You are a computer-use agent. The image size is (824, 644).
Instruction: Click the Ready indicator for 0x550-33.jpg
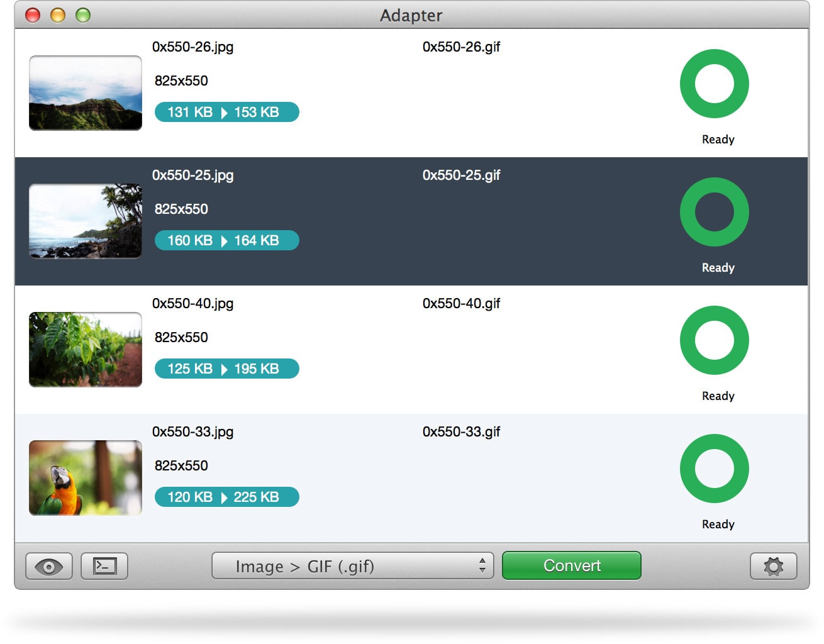click(x=714, y=469)
